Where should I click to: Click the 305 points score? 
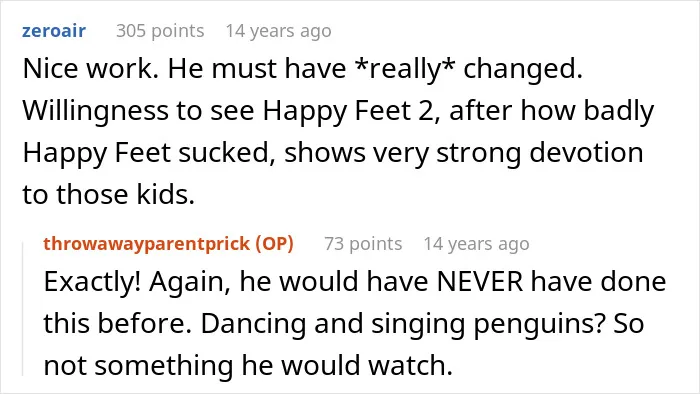[x=160, y=31]
